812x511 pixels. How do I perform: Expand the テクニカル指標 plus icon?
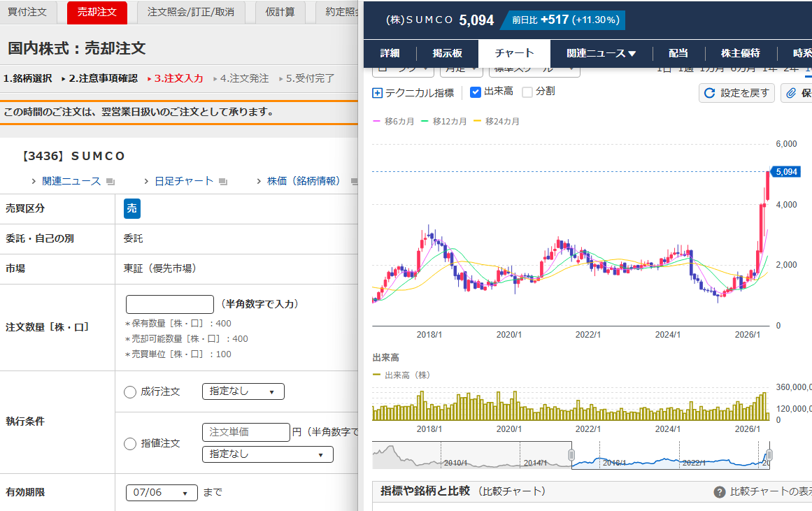pyautogui.click(x=377, y=93)
